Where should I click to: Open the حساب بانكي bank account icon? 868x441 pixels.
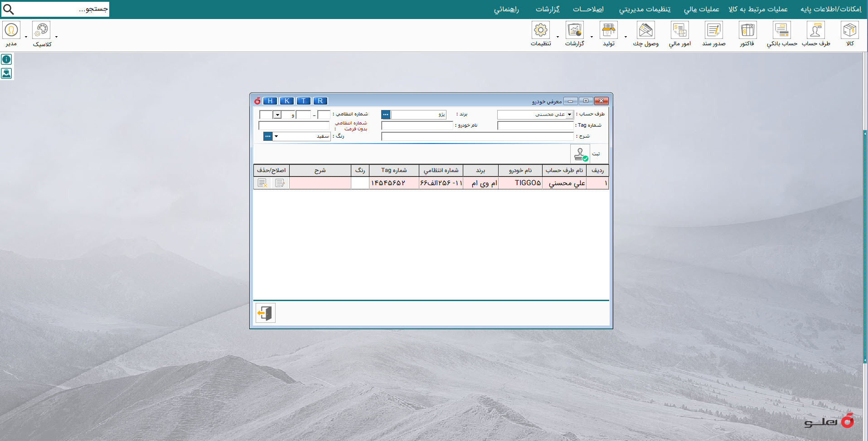(782, 31)
